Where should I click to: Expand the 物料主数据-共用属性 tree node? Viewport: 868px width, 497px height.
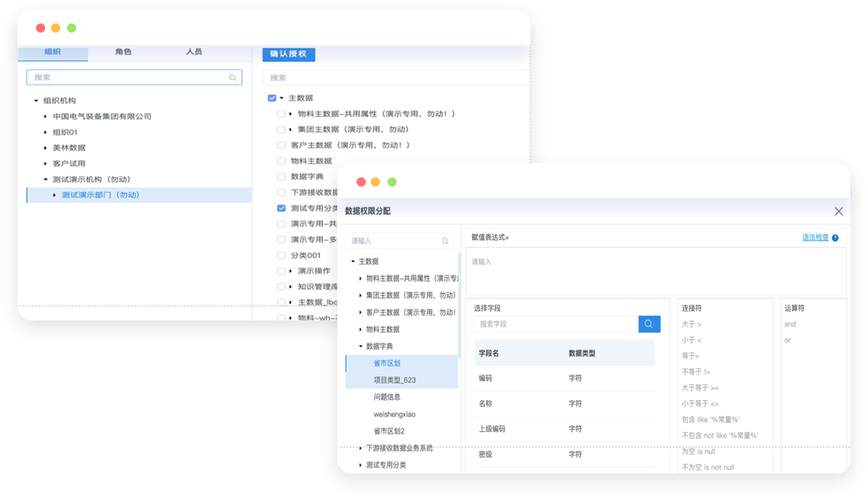(x=291, y=113)
